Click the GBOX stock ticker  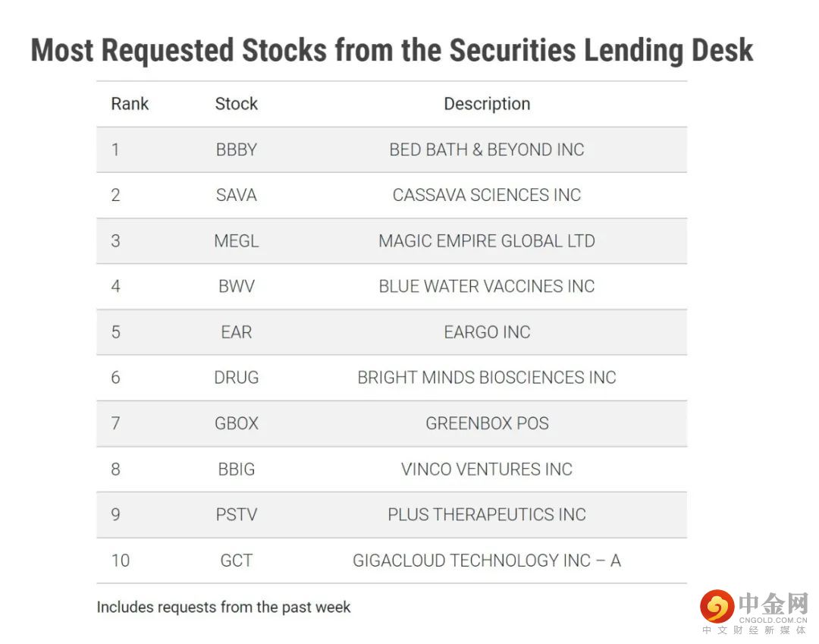236,423
